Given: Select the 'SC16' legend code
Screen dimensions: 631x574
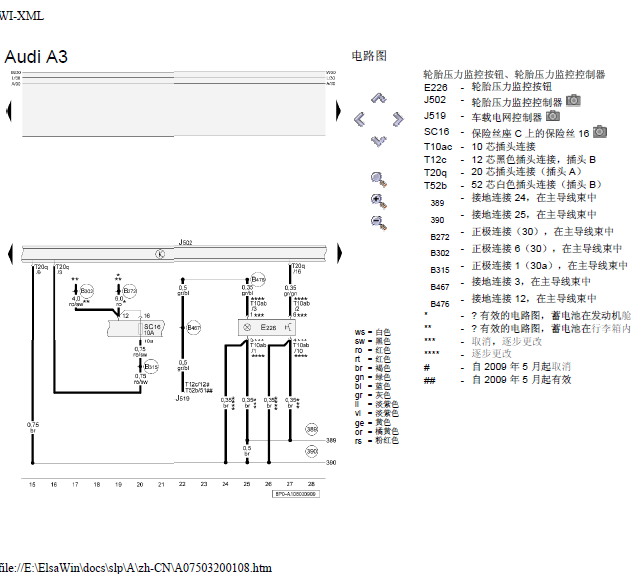Looking at the screenshot, I should click(x=436, y=132).
